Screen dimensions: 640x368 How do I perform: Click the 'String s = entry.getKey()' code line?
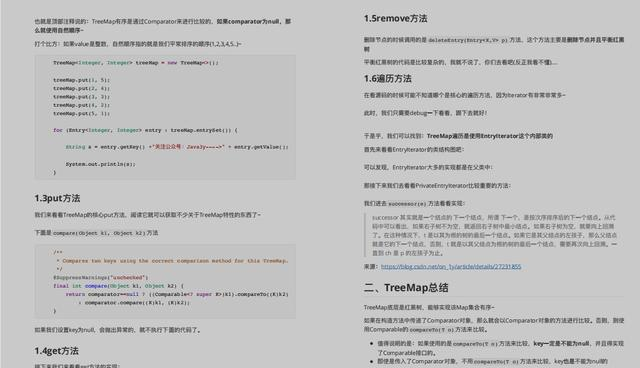pos(177,147)
